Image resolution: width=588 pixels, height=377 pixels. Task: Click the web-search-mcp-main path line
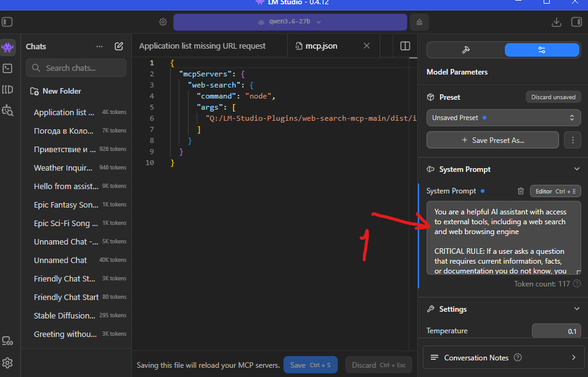pos(311,118)
